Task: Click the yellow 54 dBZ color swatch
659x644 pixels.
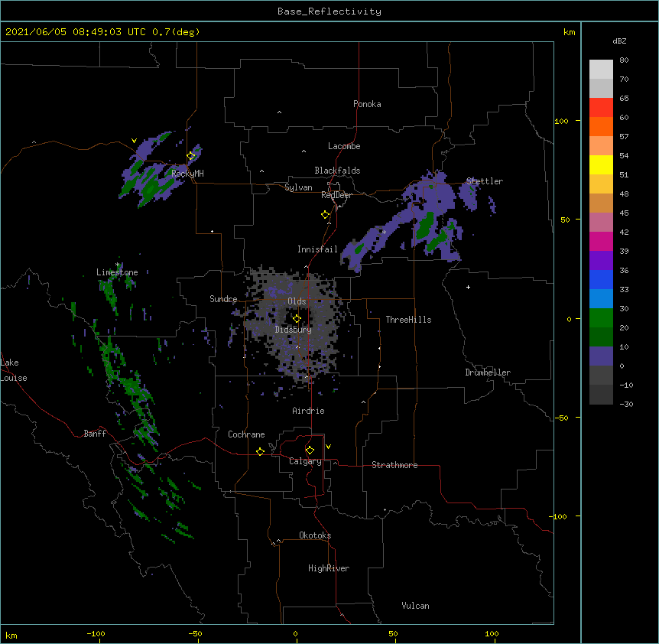Action: 601,164
